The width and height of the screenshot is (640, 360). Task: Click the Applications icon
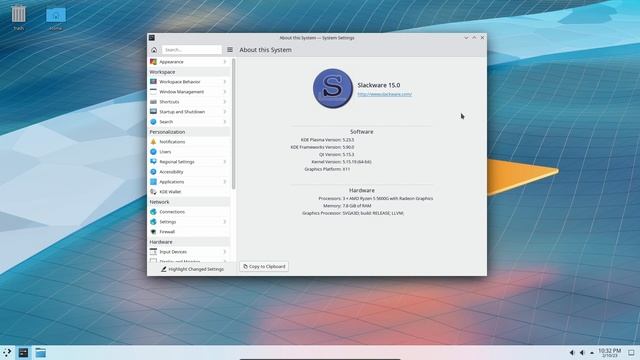pos(153,182)
